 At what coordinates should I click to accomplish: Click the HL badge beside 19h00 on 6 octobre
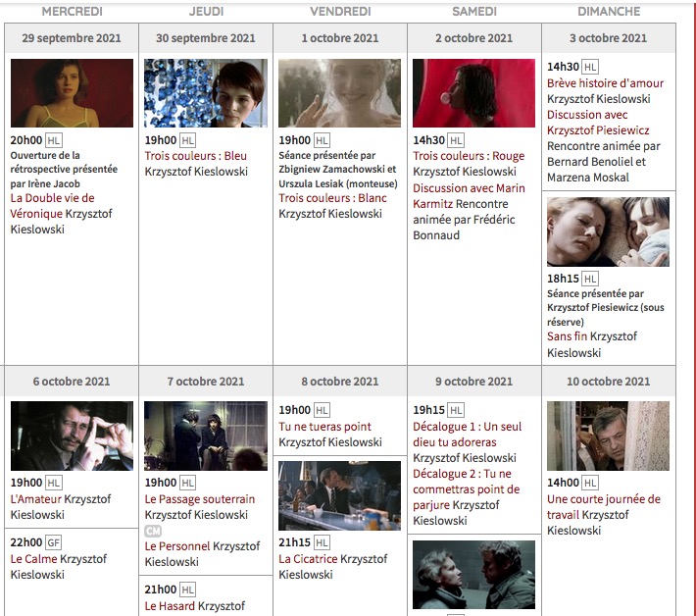(53, 483)
